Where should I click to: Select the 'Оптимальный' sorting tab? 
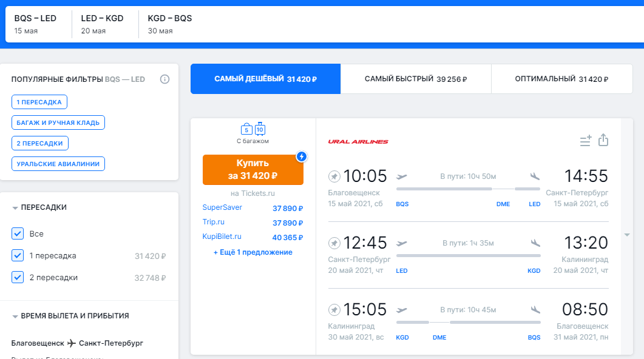pyautogui.click(x=561, y=79)
